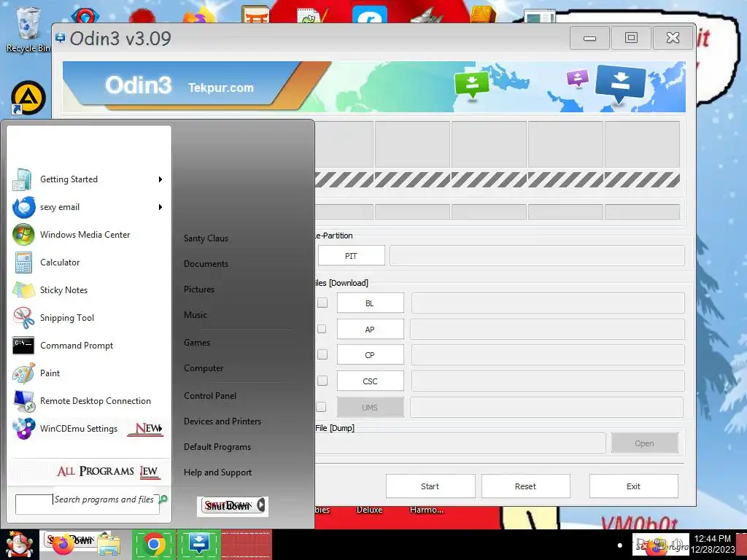Open Windows Media Center icon
The width and height of the screenshot is (747, 560).
(23, 235)
